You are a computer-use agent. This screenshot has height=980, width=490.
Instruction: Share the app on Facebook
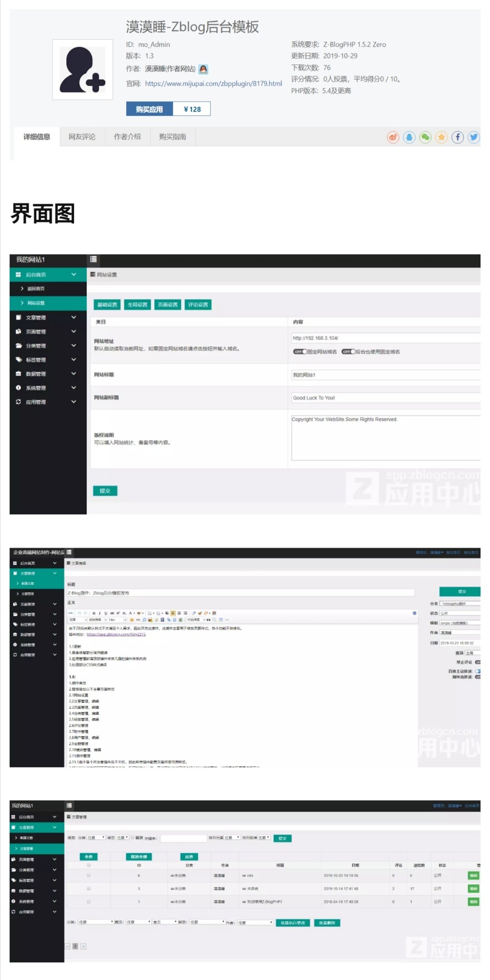[457, 137]
